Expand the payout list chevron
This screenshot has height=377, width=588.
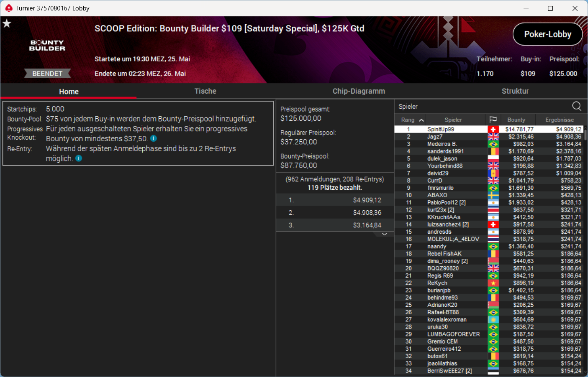click(385, 234)
